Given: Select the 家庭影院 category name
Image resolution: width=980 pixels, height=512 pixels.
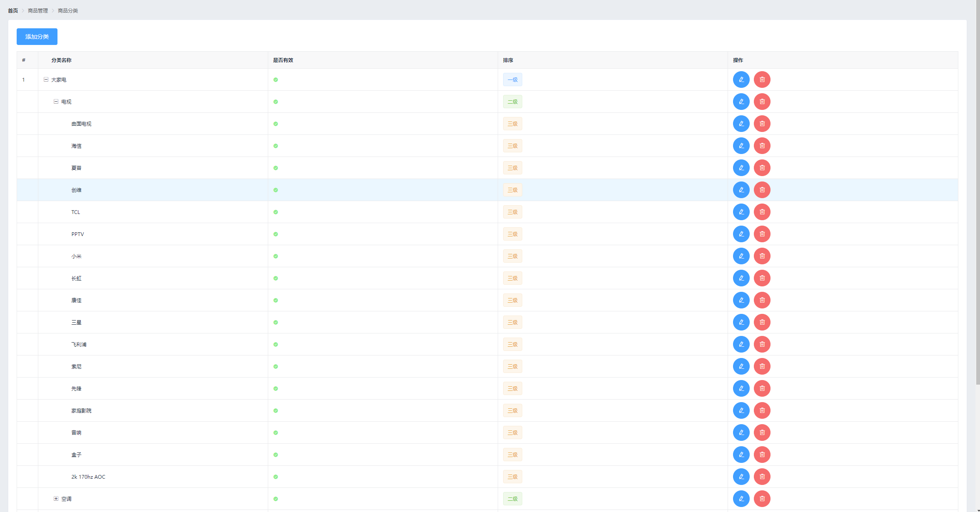Looking at the screenshot, I should click(x=81, y=411).
